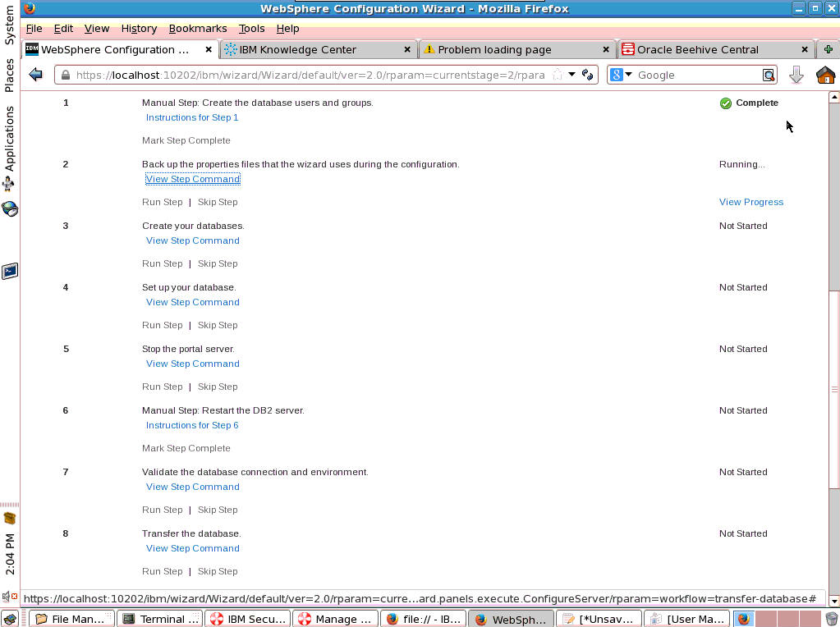Run Step for Set up your database
Screen dimensions: 840x627
click(x=162, y=325)
